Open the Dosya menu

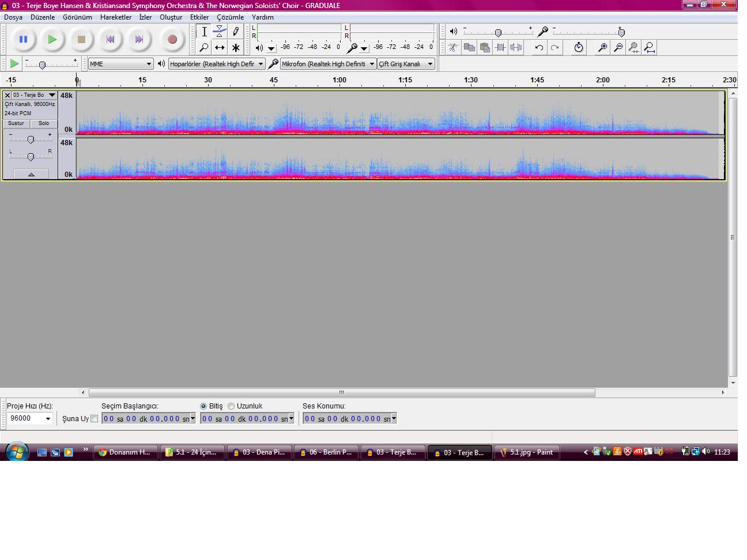click(13, 17)
